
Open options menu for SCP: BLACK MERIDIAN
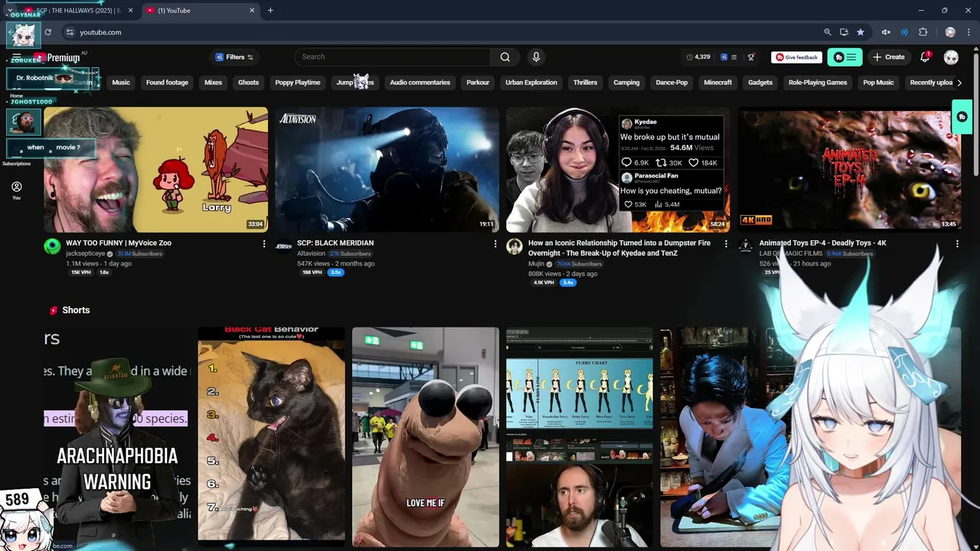coord(495,244)
